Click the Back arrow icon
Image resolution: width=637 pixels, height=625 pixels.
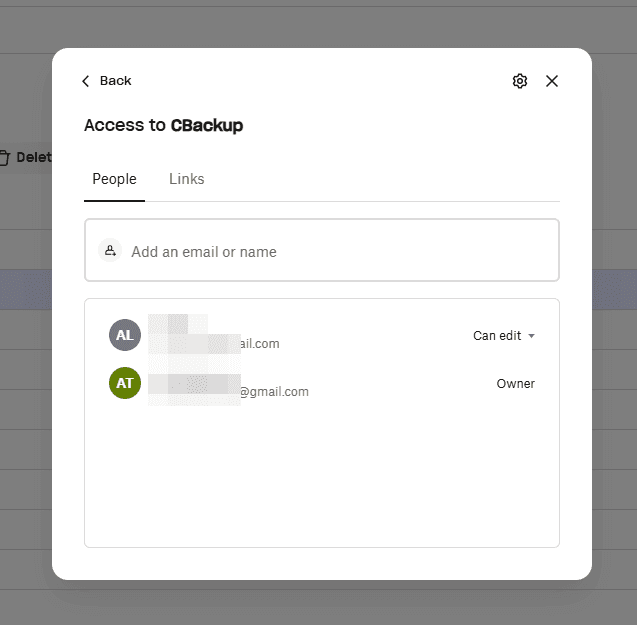[x=86, y=81]
